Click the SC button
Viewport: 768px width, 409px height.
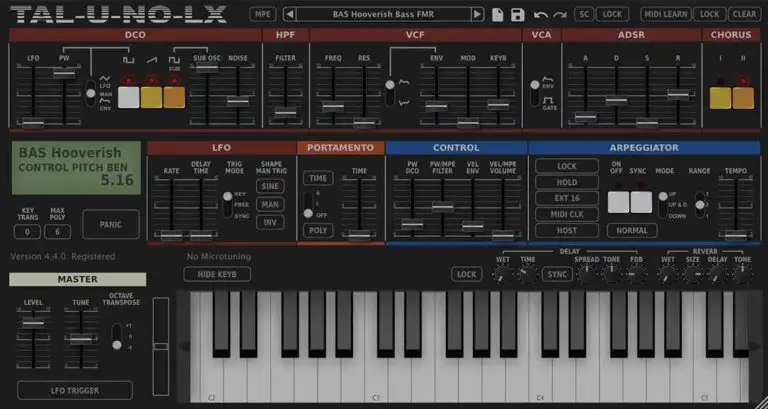[584, 14]
